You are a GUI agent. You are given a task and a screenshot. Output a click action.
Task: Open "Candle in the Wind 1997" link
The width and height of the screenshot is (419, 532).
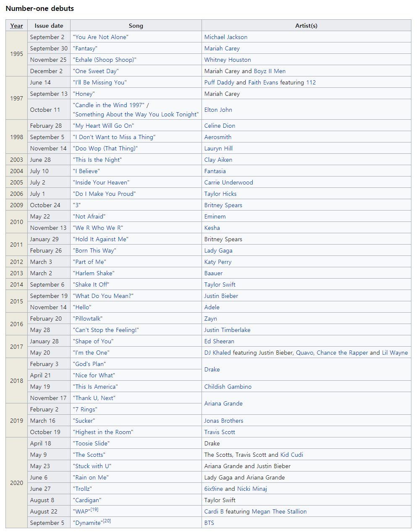point(109,105)
